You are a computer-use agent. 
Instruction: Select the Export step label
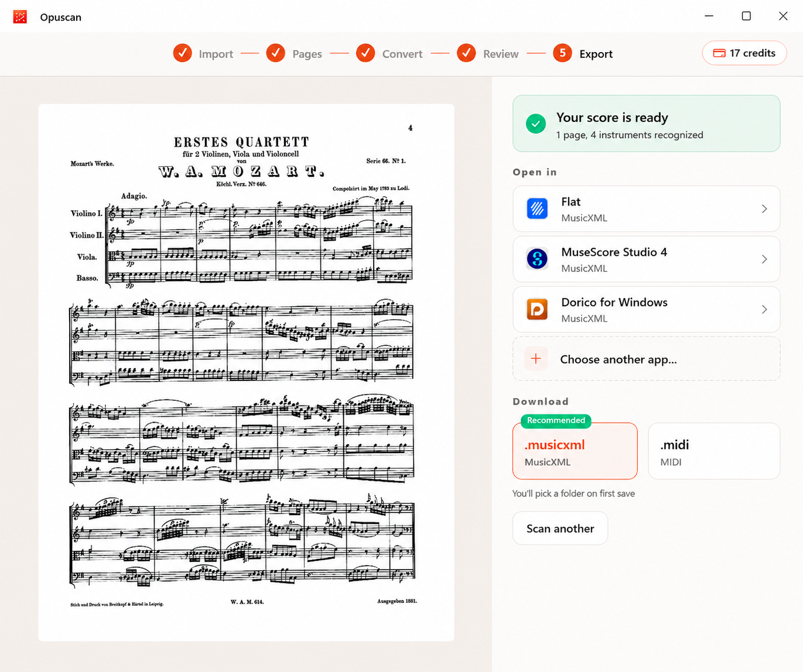[596, 54]
